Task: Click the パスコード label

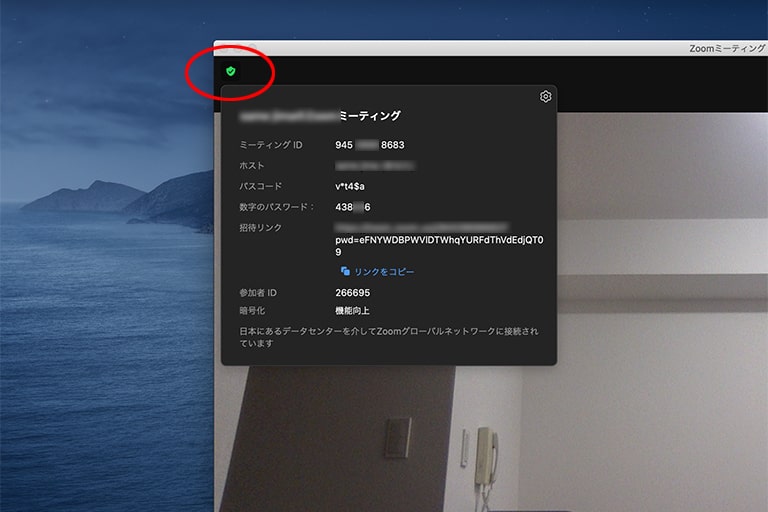Action: pos(261,186)
